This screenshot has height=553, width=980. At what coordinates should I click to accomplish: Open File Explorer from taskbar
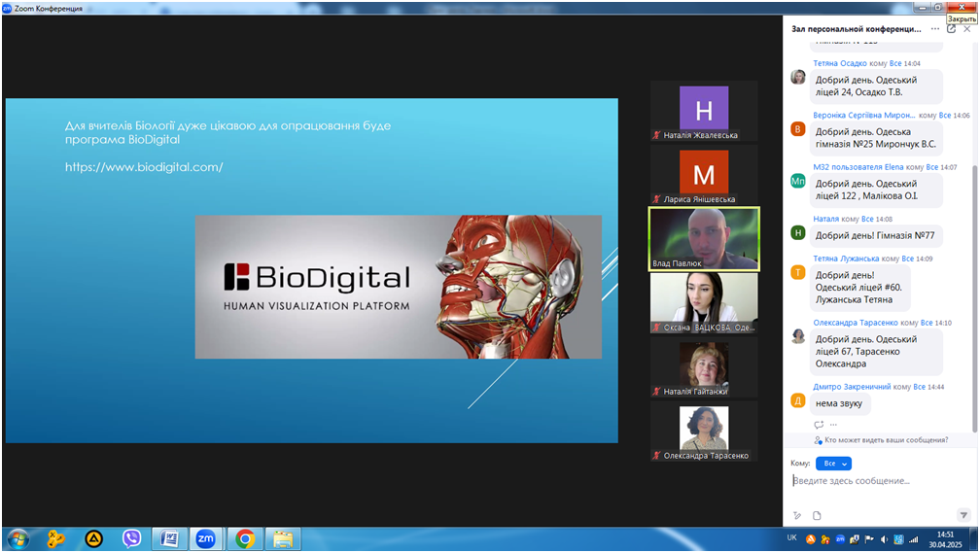pos(283,539)
